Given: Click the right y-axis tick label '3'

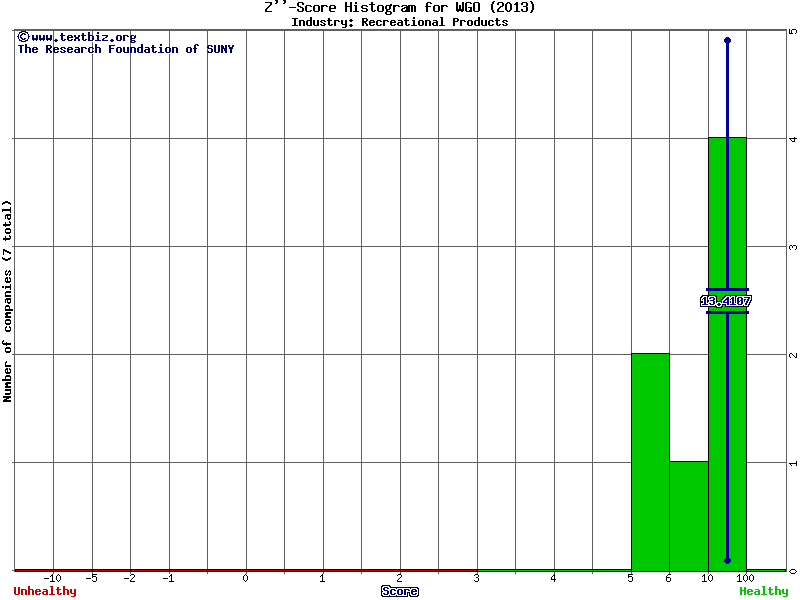Looking at the screenshot, I should pyautogui.click(x=793, y=247).
